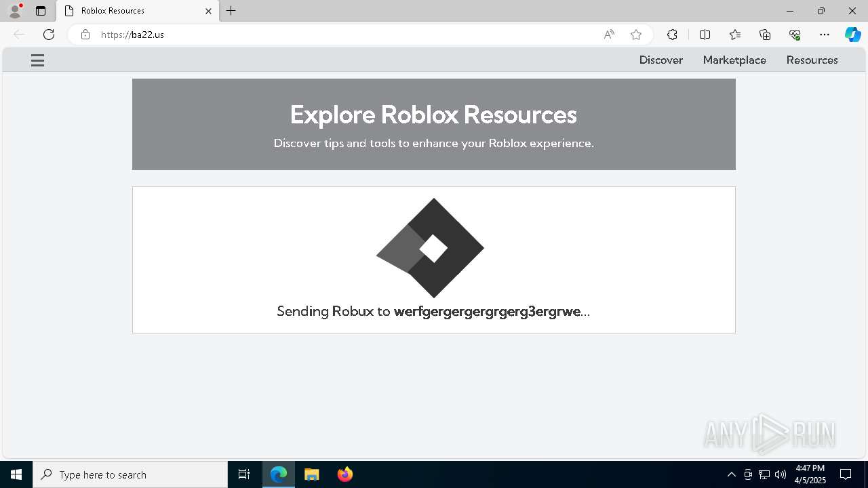Click the Roblox logo image
868x488 pixels.
[x=431, y=248]
